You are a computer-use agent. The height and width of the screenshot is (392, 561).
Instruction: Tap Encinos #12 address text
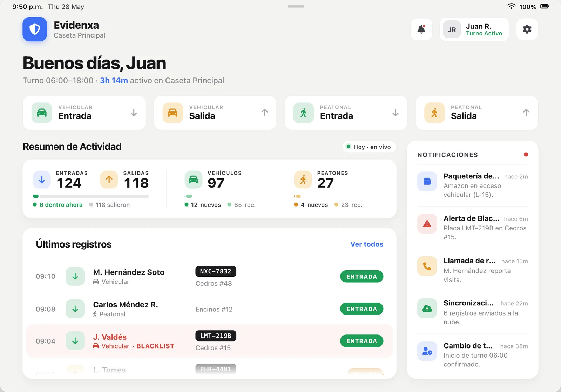[214, 309]
